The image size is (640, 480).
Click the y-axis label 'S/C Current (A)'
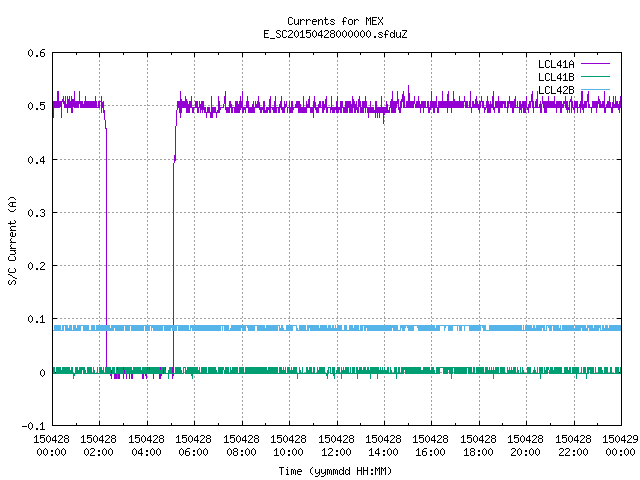pos(12,241)
